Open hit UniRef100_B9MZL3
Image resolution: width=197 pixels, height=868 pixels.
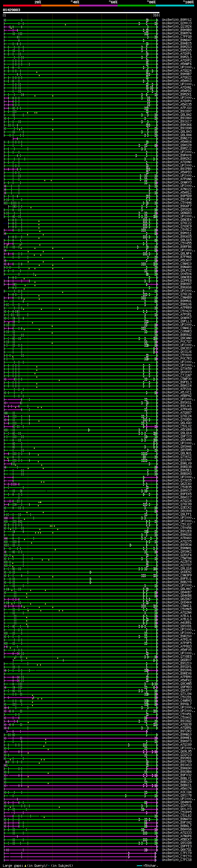[177, 57]
